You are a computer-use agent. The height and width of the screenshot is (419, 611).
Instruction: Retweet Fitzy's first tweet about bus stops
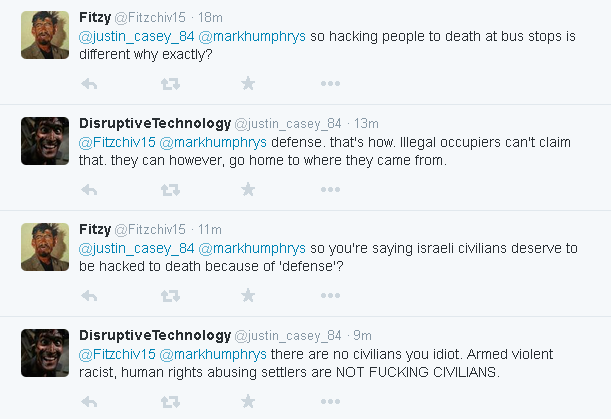(170, 84)
